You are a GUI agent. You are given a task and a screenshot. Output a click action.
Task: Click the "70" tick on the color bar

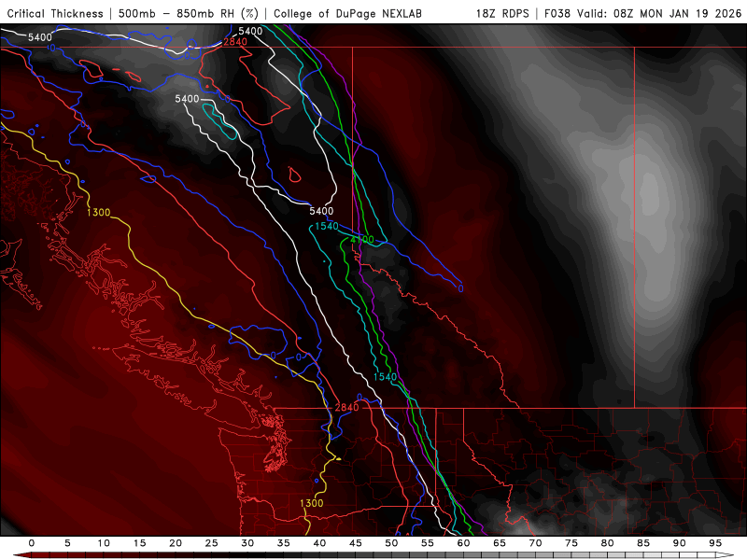tap(535, 543)
